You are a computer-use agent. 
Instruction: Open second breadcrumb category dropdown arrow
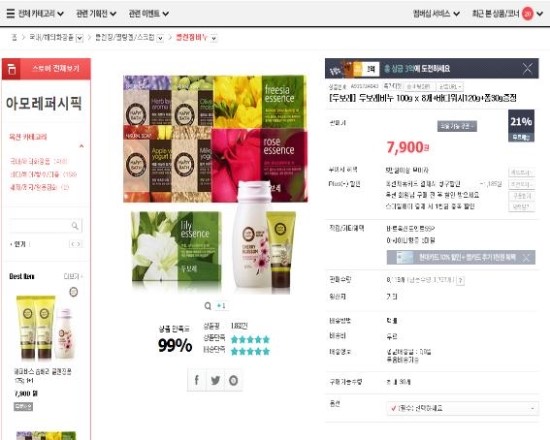point(160,38)
